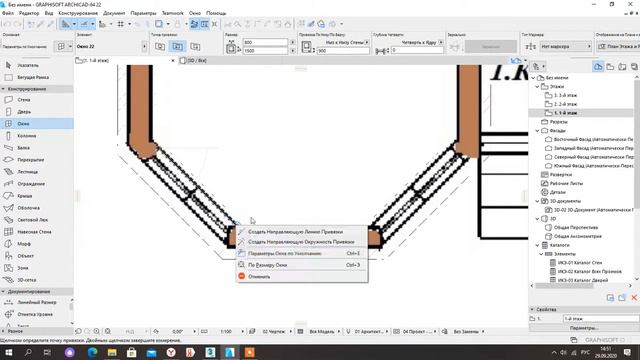
Task: Open the Четверть к Ядру reveal dropdown
Action: [x=441, y=42]
